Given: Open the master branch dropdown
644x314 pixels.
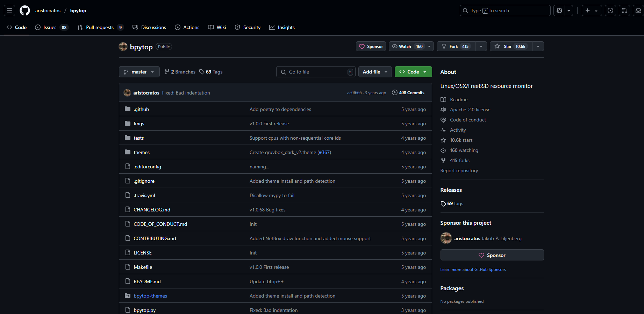Looking at the screenshot, I should pyautogui.click(x=139, y=72).
